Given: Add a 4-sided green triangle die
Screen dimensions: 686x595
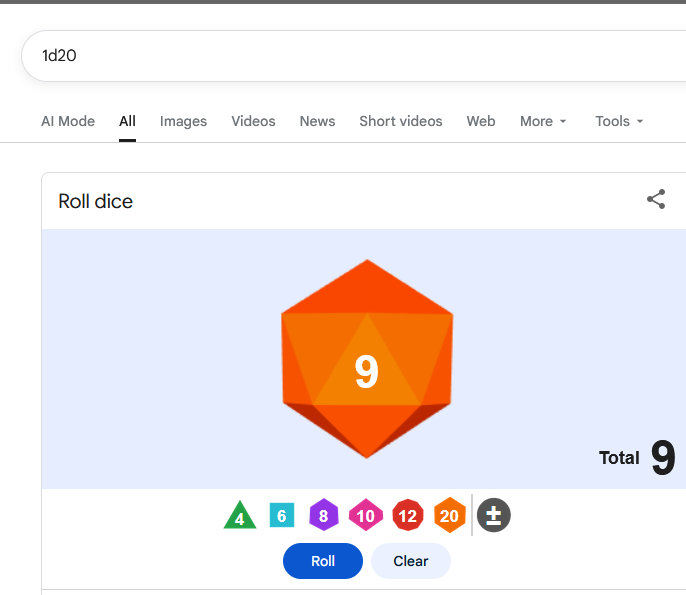Looking at the screenshot, I should (240, 515).
